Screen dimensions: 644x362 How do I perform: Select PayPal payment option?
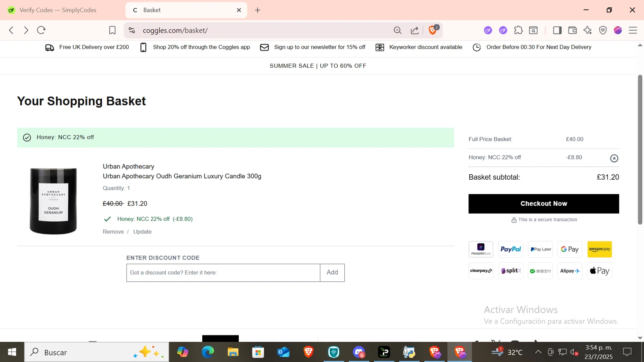pos(510,249)
